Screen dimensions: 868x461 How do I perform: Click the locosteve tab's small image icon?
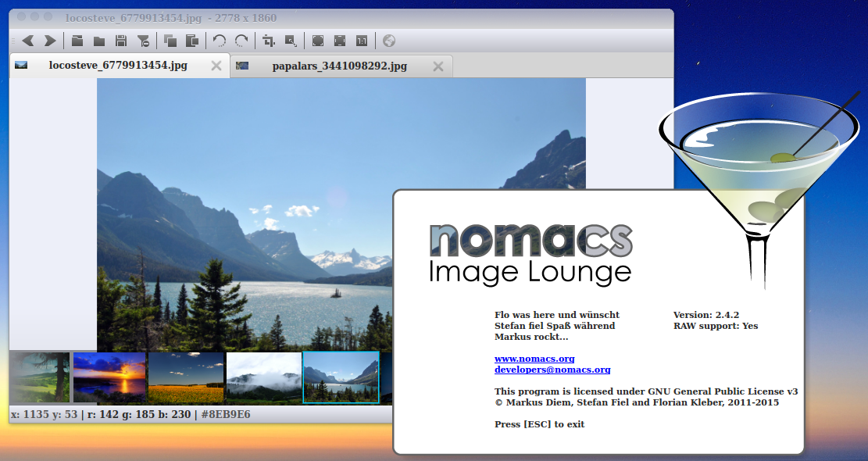click(x=21, y=66)
